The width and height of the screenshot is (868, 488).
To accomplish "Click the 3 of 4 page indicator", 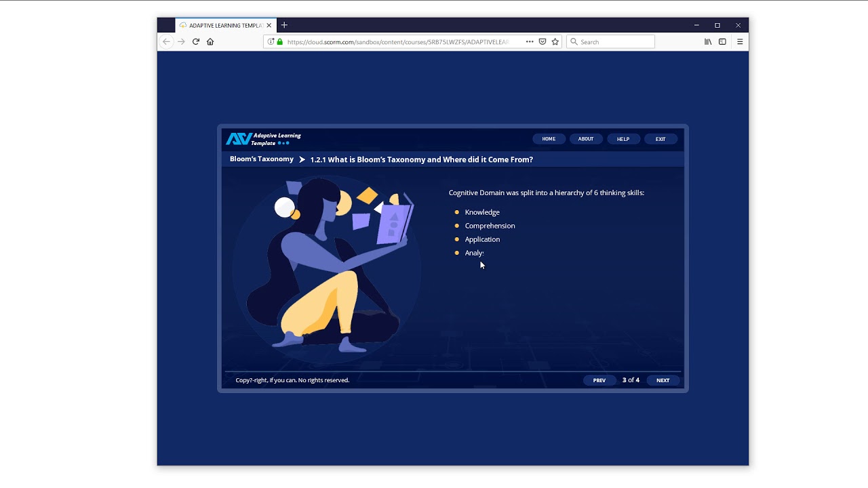I will tap(631, 380).
